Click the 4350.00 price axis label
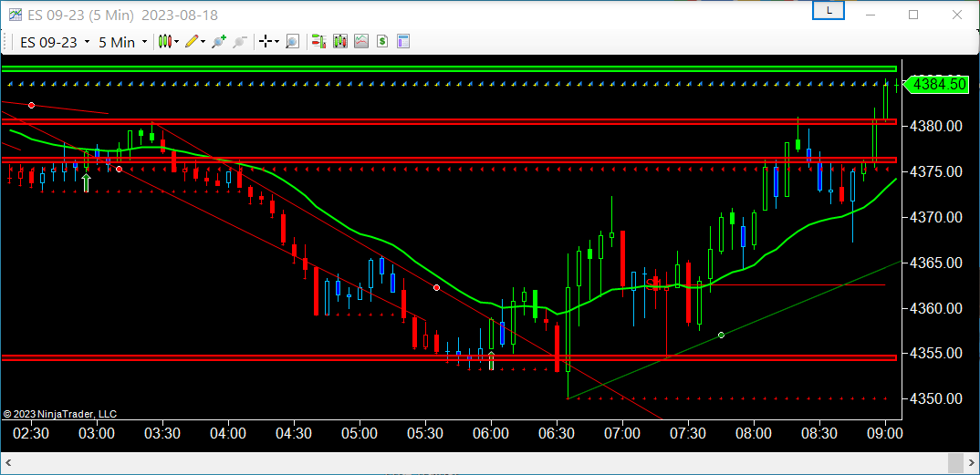 tap(936, 398)
